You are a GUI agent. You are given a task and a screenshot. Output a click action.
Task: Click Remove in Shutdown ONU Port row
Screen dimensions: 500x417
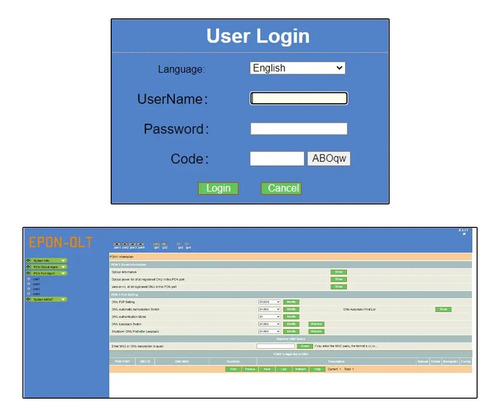tap(316, 331)
